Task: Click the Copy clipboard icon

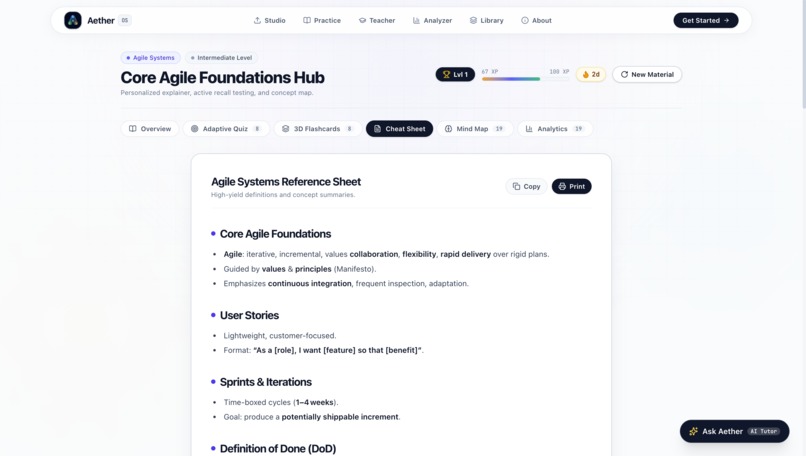Action: [516, 186]
